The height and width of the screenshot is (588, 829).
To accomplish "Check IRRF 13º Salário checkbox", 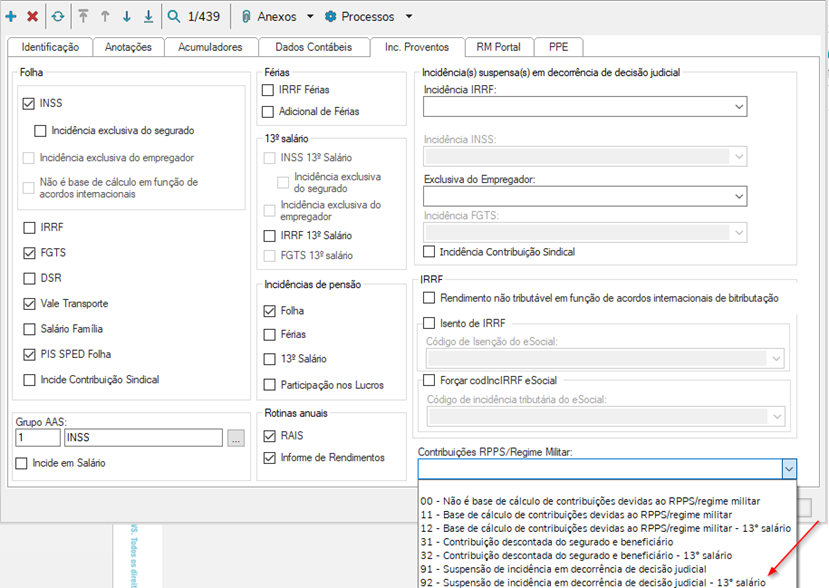I will (269, 236).
